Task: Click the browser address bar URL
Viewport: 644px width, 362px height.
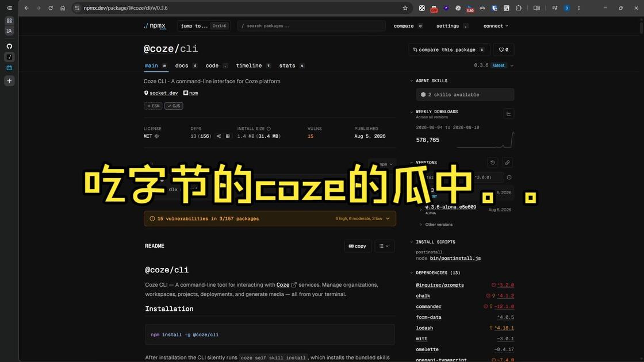Action: tap(126, 8)
